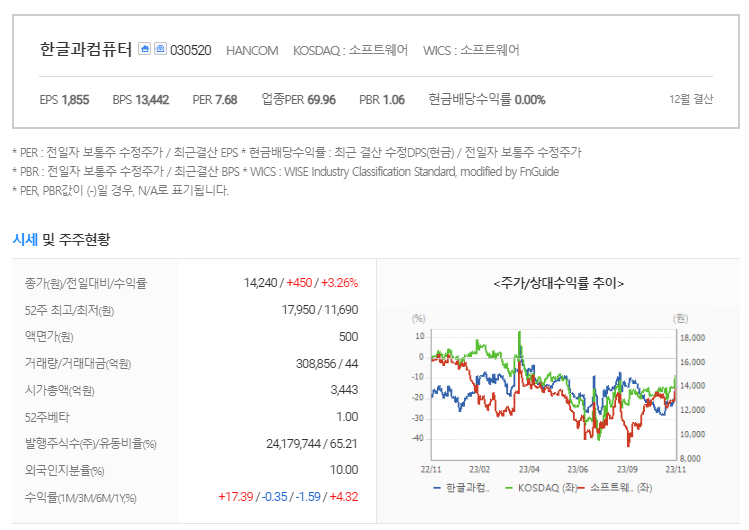The width and height of the screenshot is (749, 530).
Task: Click the 외국인지분율(%) row label
Action: pos(64,470)
